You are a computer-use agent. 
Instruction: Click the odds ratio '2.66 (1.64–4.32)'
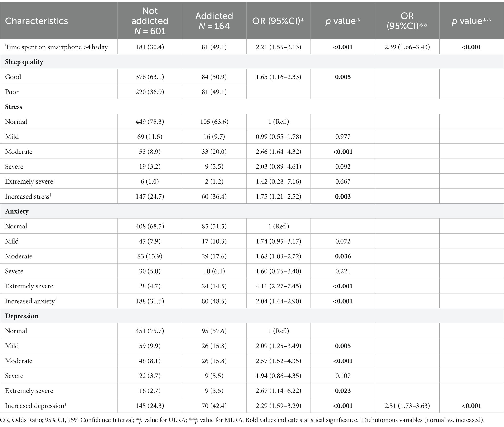[278, 152]
